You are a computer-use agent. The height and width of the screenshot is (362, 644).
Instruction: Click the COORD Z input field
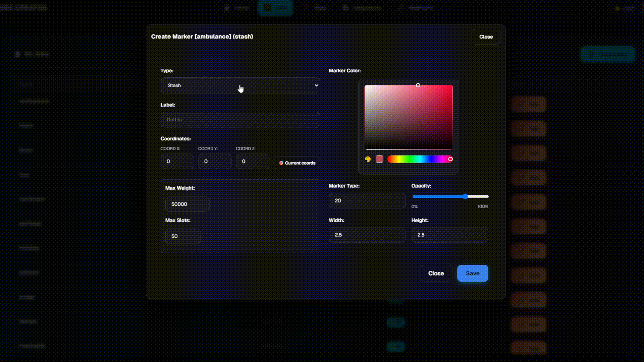pyautogui.click(x=252, y=161)
